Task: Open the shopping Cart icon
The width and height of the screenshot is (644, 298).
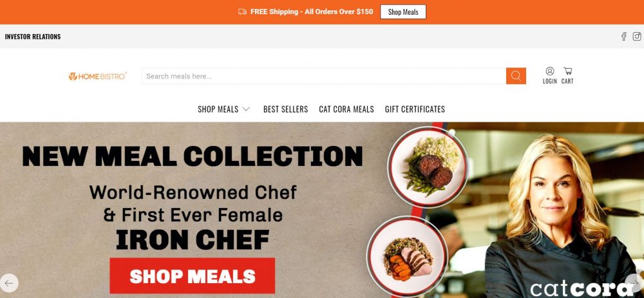Action: 567,75
